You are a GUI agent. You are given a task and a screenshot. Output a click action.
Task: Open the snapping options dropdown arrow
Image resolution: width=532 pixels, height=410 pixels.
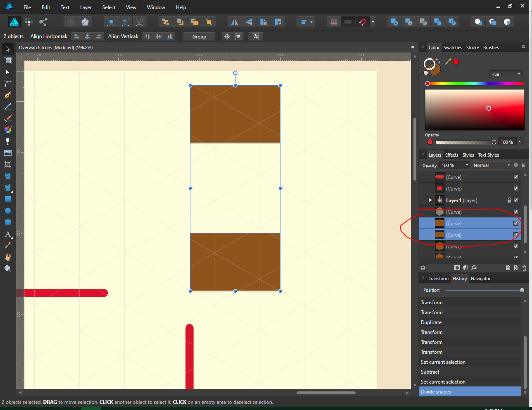[x=373, y=22]
